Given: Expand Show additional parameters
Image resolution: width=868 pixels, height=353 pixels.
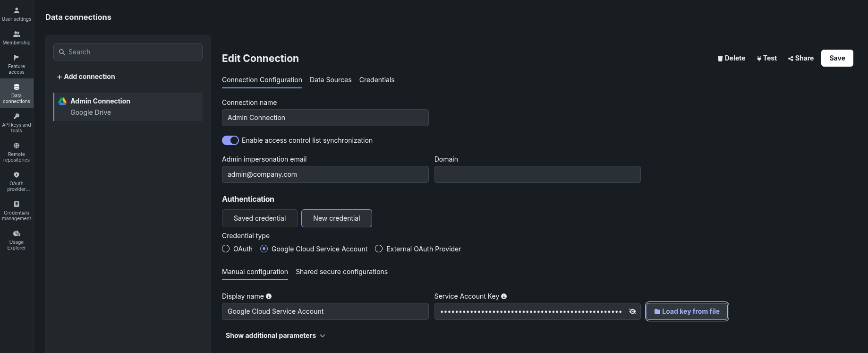Looking at the screenshot, I should [x=275, y=336].
